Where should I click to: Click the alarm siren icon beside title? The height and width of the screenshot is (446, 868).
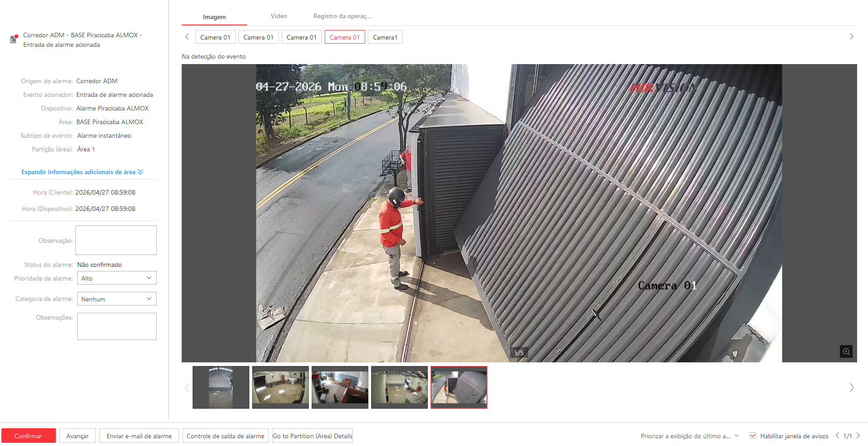14,39
